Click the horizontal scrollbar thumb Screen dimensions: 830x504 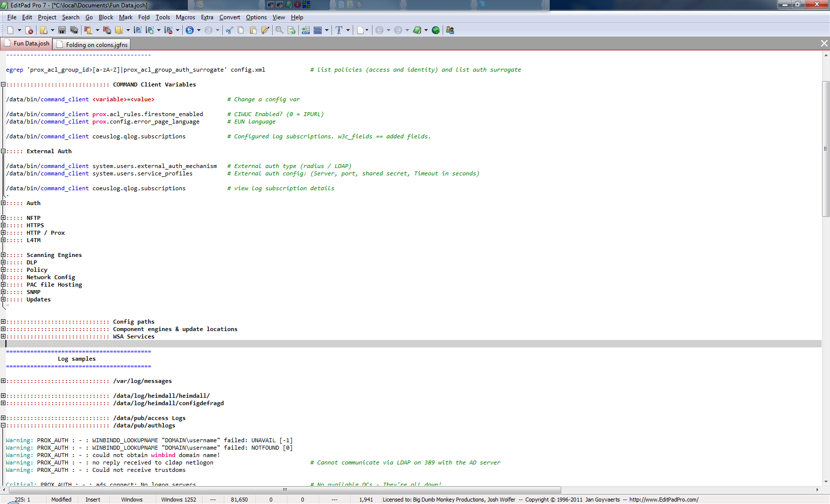tap(285, 490)
